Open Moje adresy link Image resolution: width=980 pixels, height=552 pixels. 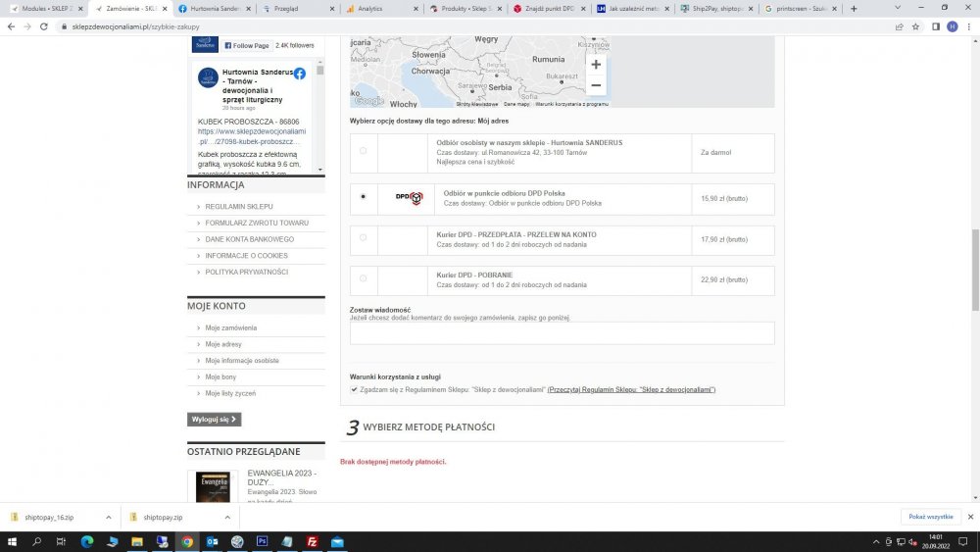[x=223, y=344]
